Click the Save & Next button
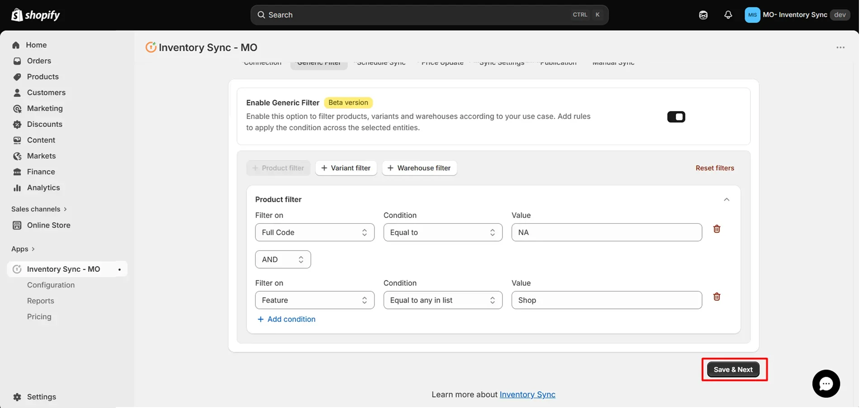 click(733, 370)
